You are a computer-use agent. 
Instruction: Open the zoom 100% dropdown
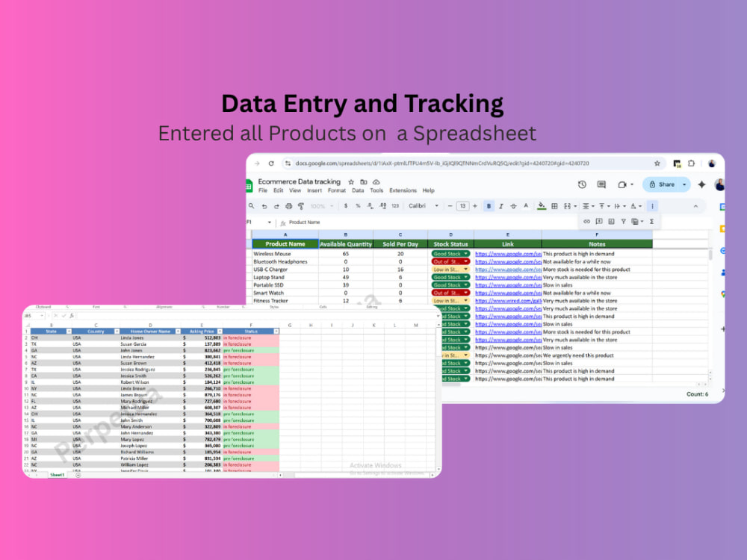point(321,206)
